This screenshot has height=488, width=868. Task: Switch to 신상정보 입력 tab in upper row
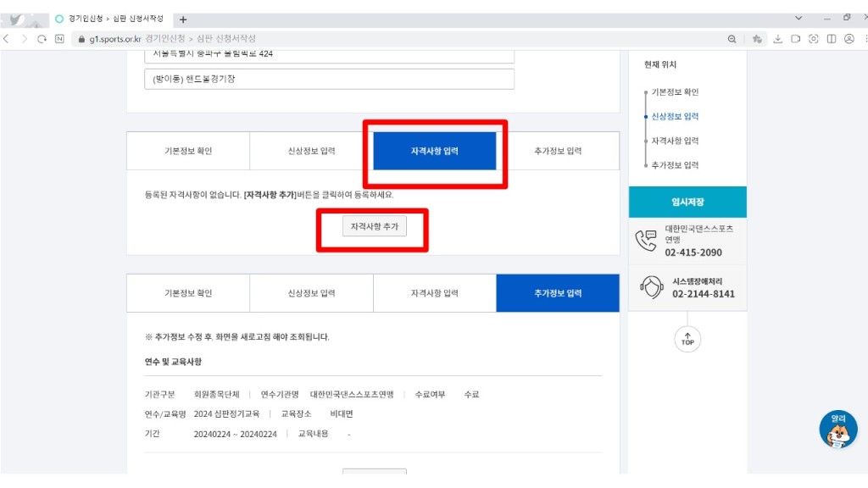point(311,151)
